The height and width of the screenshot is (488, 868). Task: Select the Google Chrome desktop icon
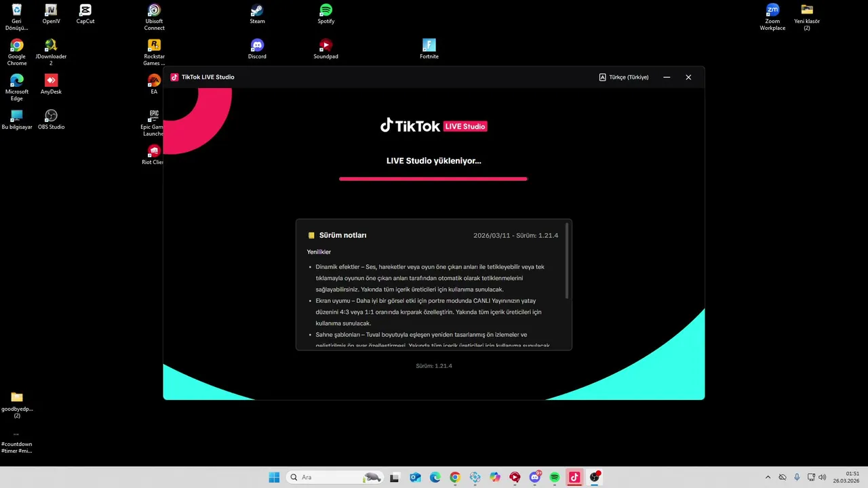pos(17,53)
